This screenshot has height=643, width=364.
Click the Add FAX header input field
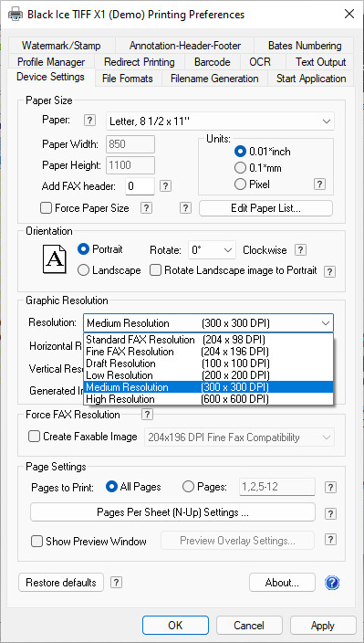coord(140,186)
